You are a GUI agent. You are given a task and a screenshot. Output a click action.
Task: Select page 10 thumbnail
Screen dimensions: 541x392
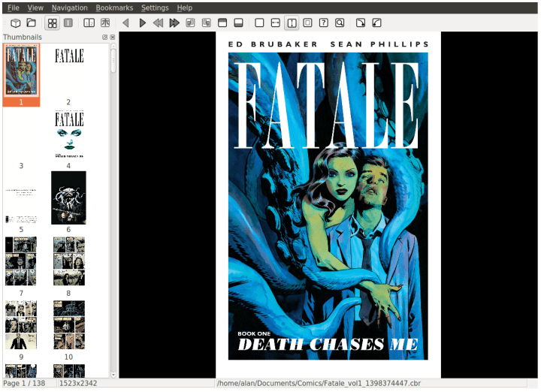[69, 324]
